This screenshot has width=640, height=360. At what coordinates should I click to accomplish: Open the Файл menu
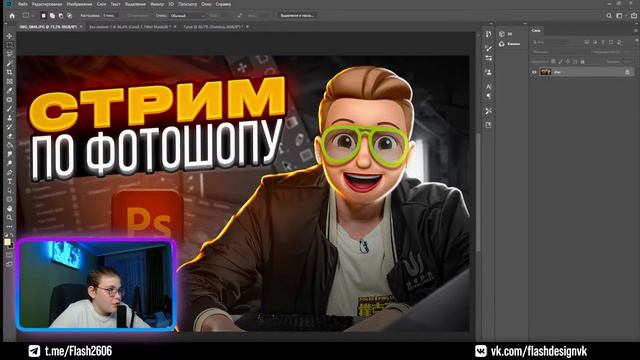point(23,4)
